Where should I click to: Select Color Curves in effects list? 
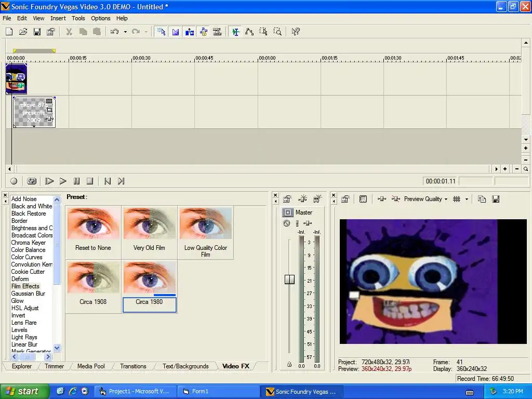[27, 257]
